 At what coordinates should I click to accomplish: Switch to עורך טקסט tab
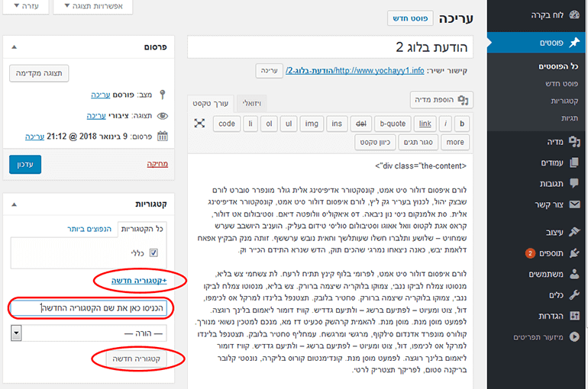[210, 103]
